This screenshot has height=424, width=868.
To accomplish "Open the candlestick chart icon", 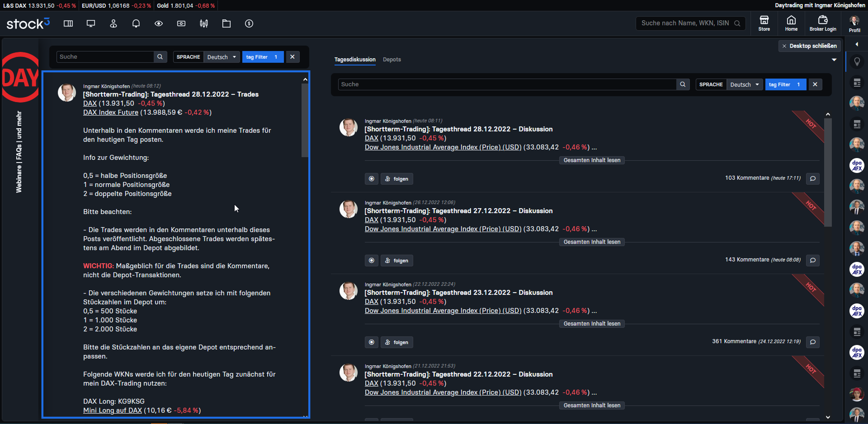I will point(204,24).
